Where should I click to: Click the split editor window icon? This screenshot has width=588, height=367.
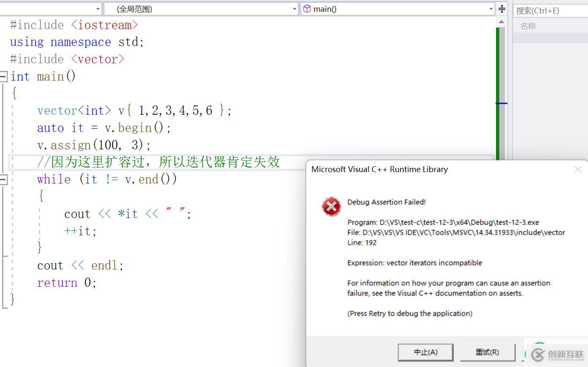click(502, 9)
